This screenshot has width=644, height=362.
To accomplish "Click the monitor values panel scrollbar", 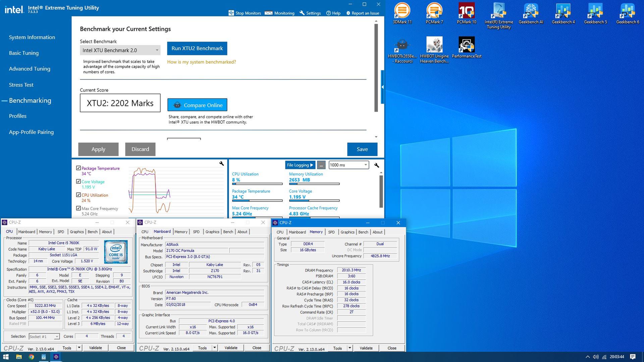I will [x=381, y=191].
